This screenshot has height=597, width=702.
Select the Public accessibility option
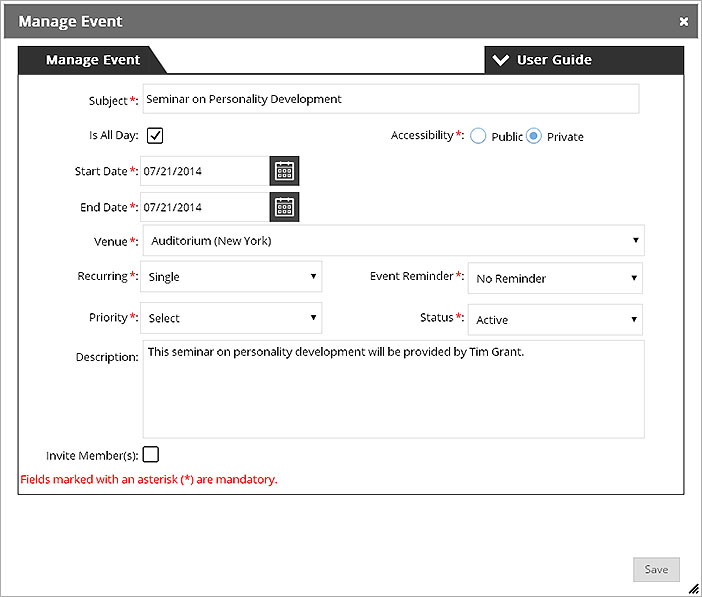(478, 136)
